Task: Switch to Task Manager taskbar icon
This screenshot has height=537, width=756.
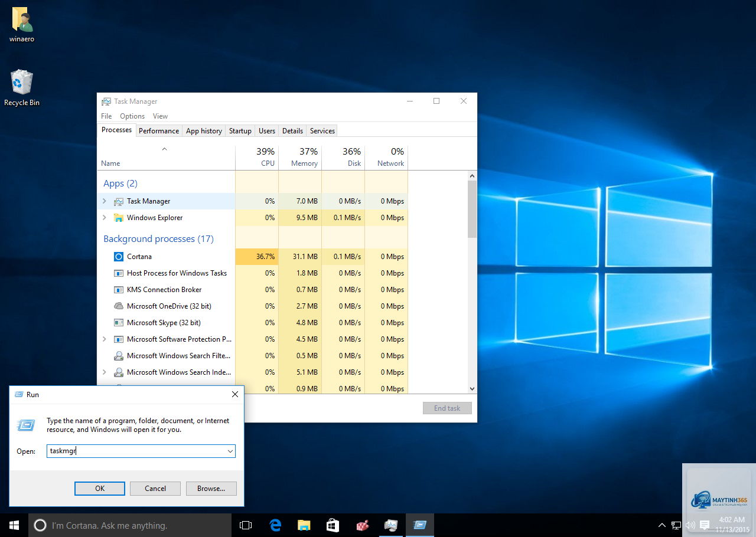Action: [x=391, y=525]
